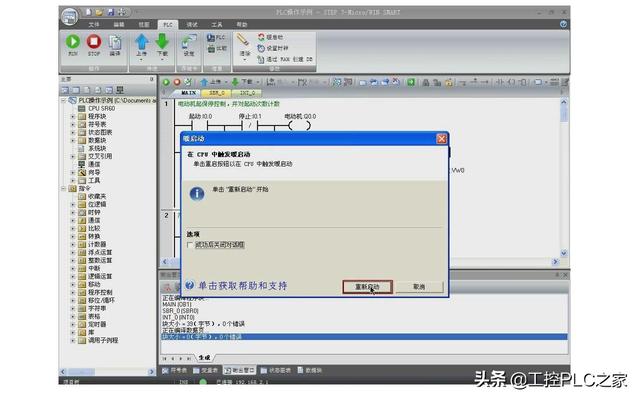
Task: Select 系统块 (System Block) in project tree
Action: (93, 148)
